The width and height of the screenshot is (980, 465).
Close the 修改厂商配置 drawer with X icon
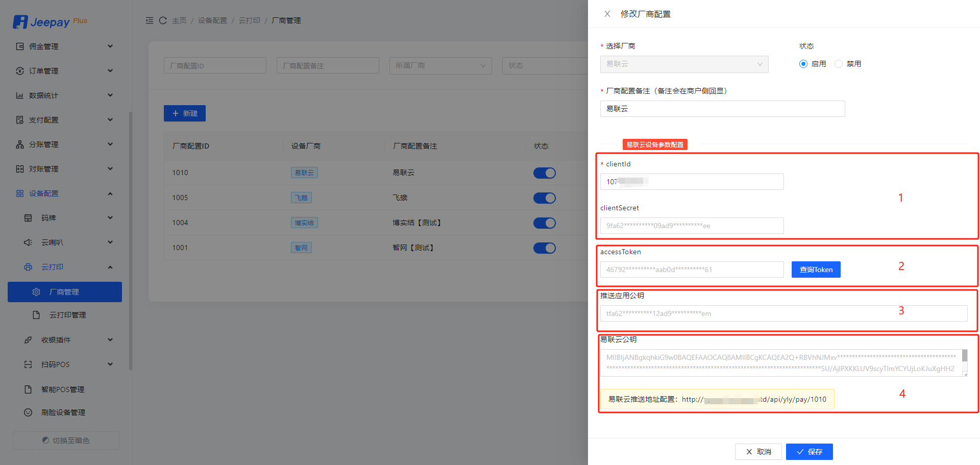(x=607, y=14)
